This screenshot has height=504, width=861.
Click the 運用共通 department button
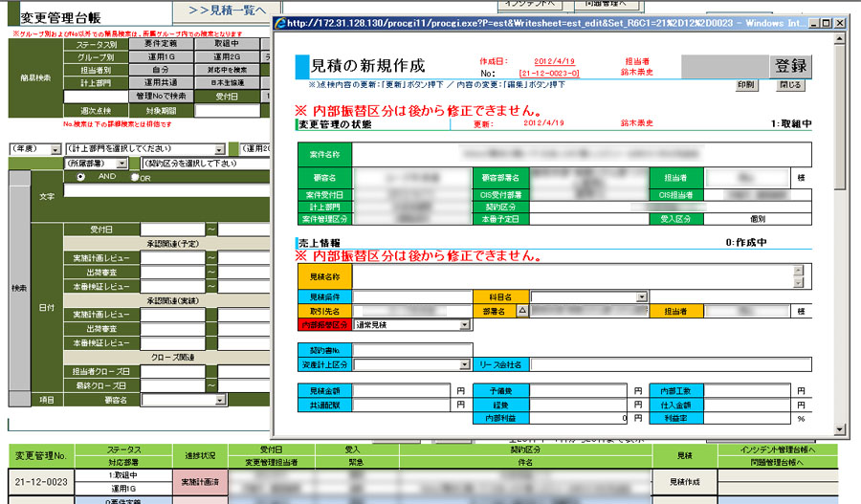(x=161, y=83)
